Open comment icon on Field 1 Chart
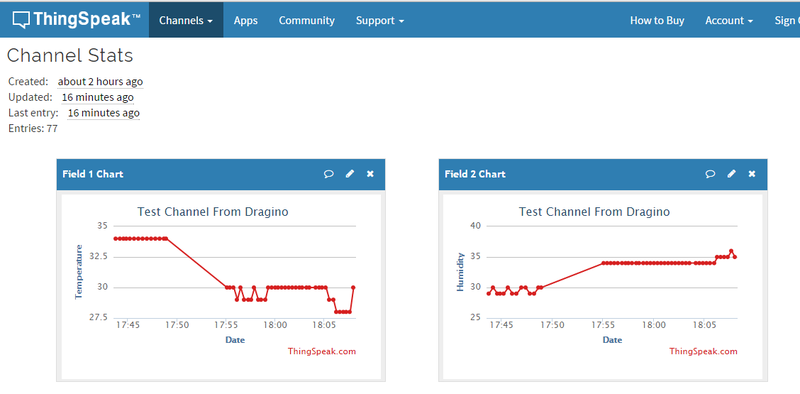Viewport: 800px width, 394px height. [329, 174]
